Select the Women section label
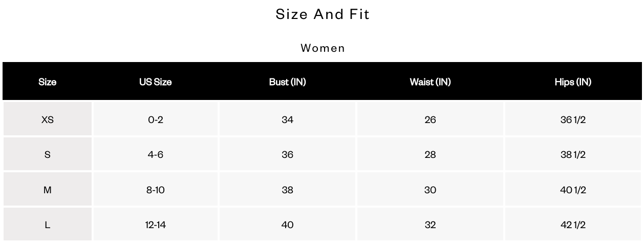644x243 pixels. [x=323, y=48]
